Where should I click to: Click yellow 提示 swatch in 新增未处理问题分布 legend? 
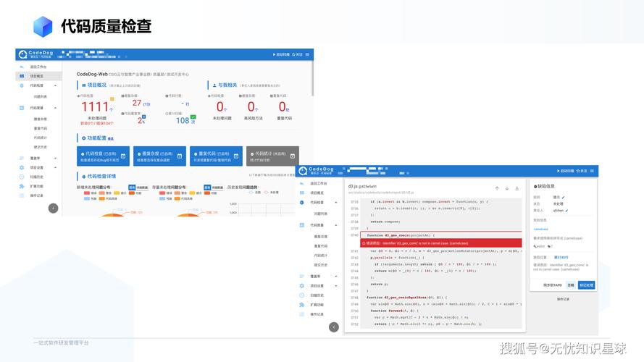click(x=117, y=193)
